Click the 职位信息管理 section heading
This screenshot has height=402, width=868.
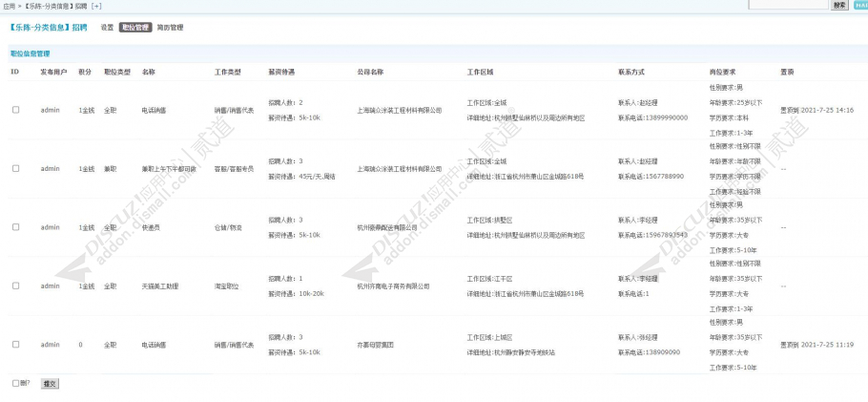click(31, 53)
